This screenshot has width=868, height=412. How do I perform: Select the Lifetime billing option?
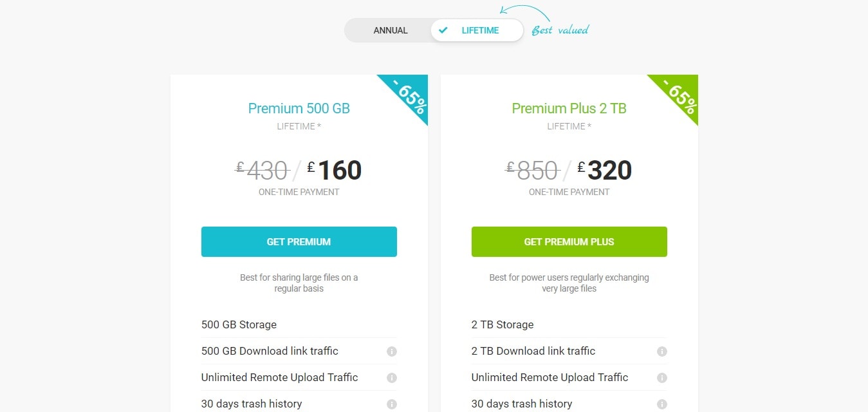[x=477, y=30]
